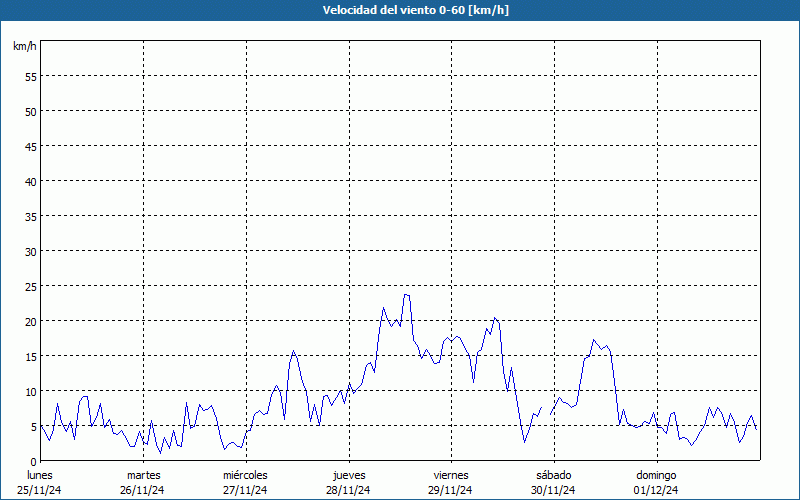800x500 pixels.
Task: Select the 'sábado' day label
Action: pos(554,475)
